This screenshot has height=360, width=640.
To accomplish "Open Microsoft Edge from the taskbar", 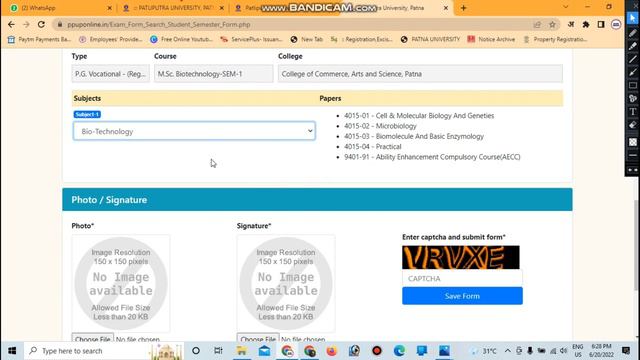I will coord(399,351).
